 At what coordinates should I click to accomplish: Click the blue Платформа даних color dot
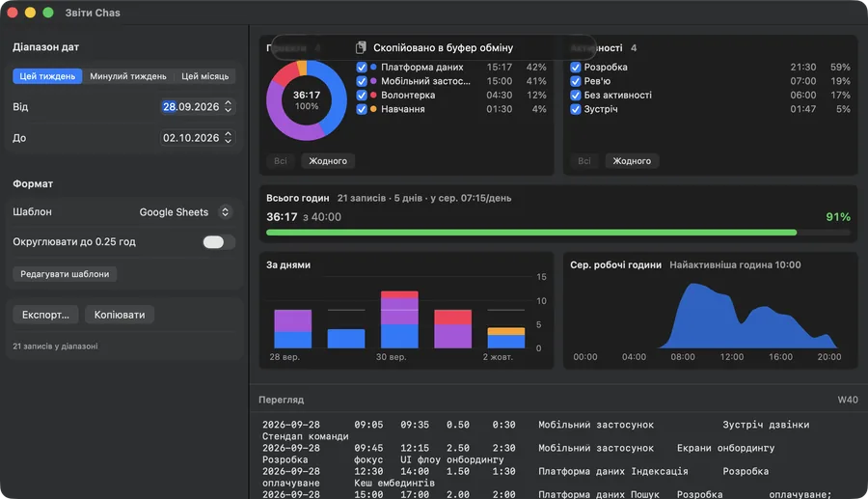tap(373, 67)
